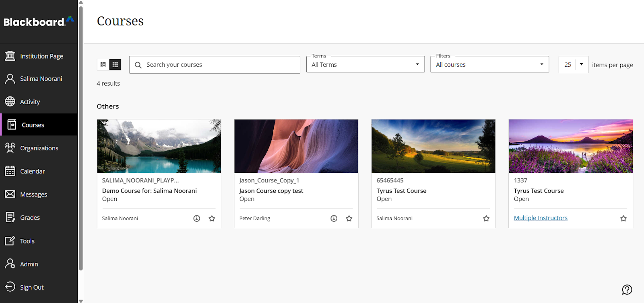
Task: Click the SALIMA_NOORANI_PLAYP... course ID
Action: click(x=140, y=180)
